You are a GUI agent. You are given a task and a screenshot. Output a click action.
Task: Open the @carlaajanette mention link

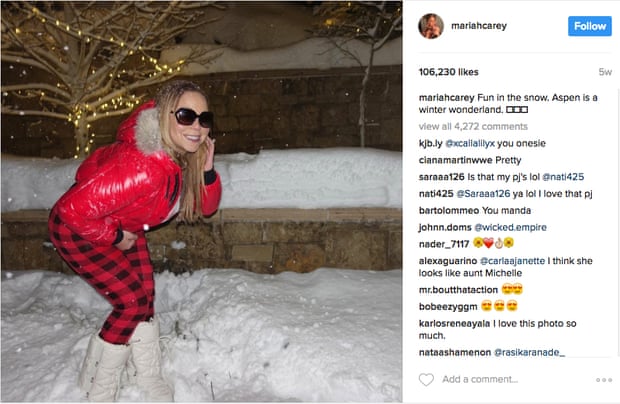point(512,261)
